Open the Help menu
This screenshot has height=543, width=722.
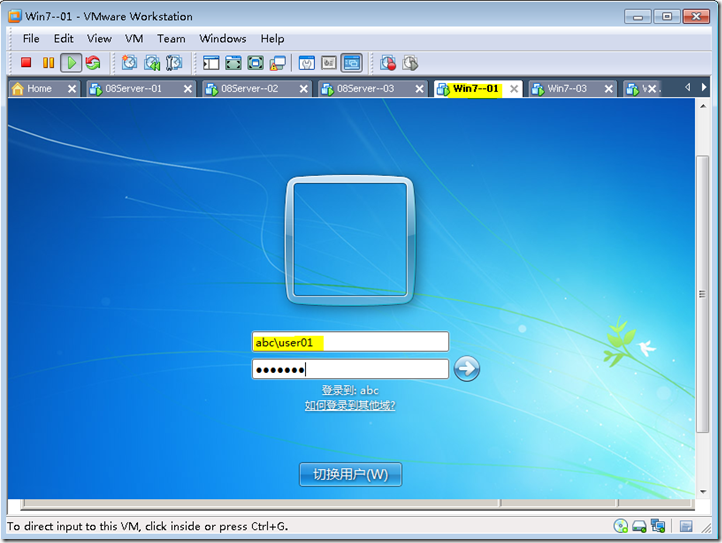tap(272, 38)
